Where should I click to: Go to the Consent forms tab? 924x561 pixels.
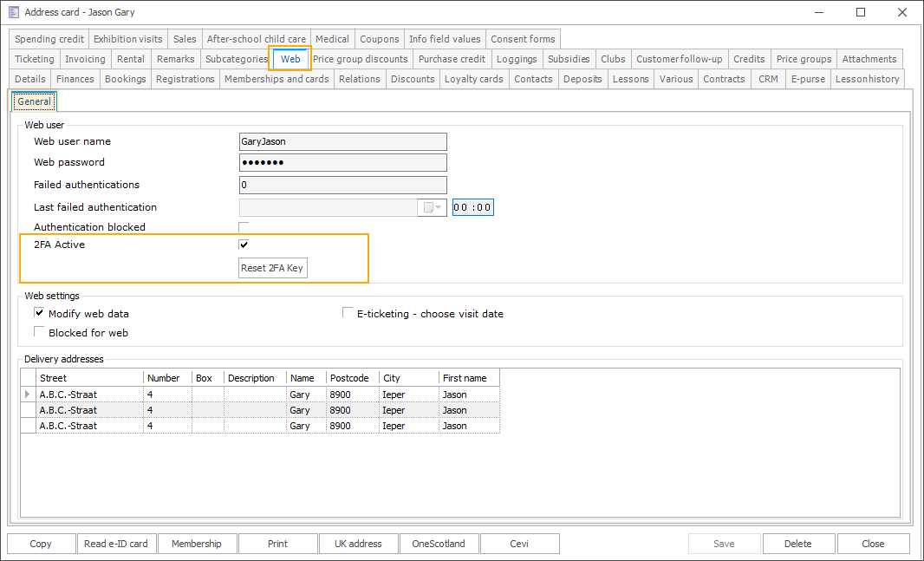pyautogui.click(x=523, y=39)
